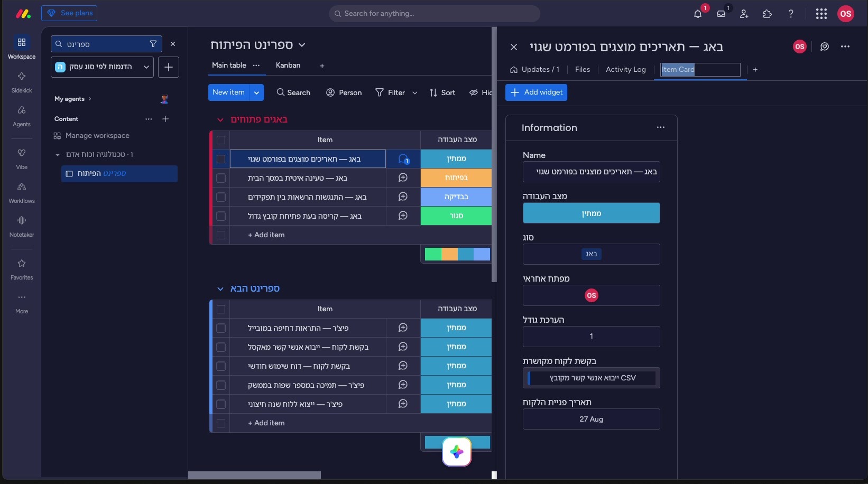868x484 pixels.
Task: Open the New item dropdown arrow
Action: 256,92
